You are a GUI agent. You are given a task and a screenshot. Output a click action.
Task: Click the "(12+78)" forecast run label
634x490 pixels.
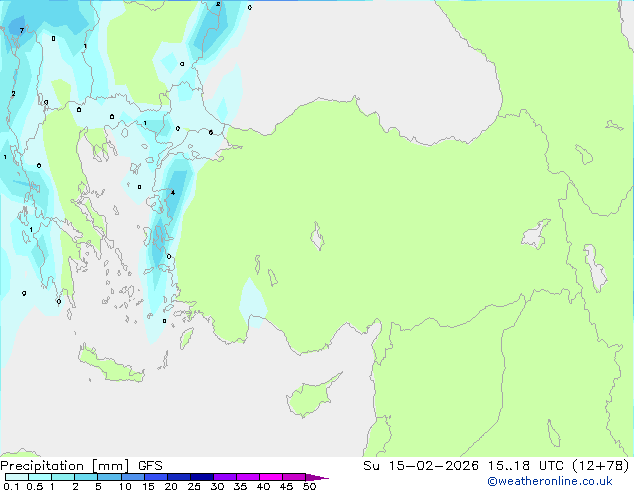601,466
